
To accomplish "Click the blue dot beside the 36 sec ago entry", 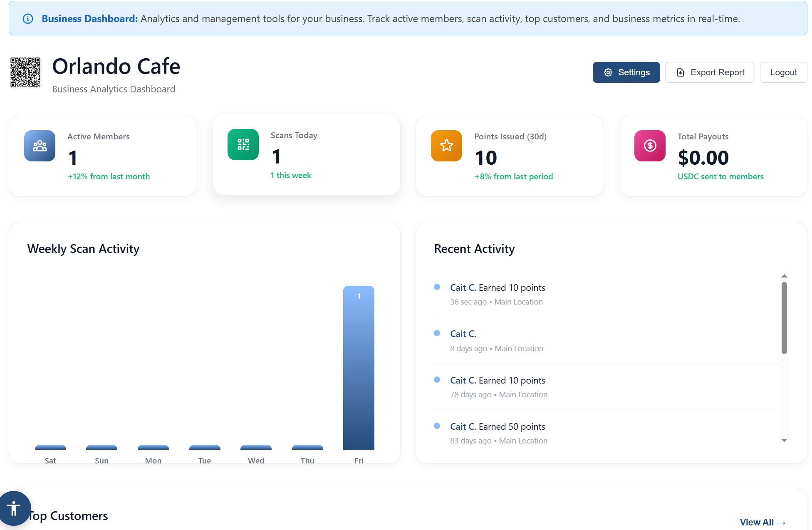I will (x=437, y=287).
